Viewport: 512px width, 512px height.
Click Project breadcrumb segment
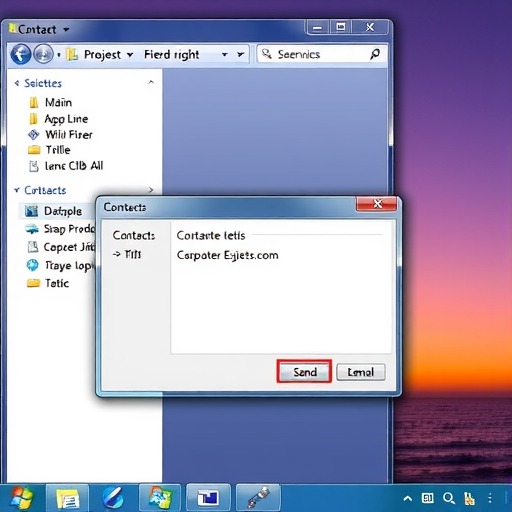pyautogui.click(x=102, y=55)
